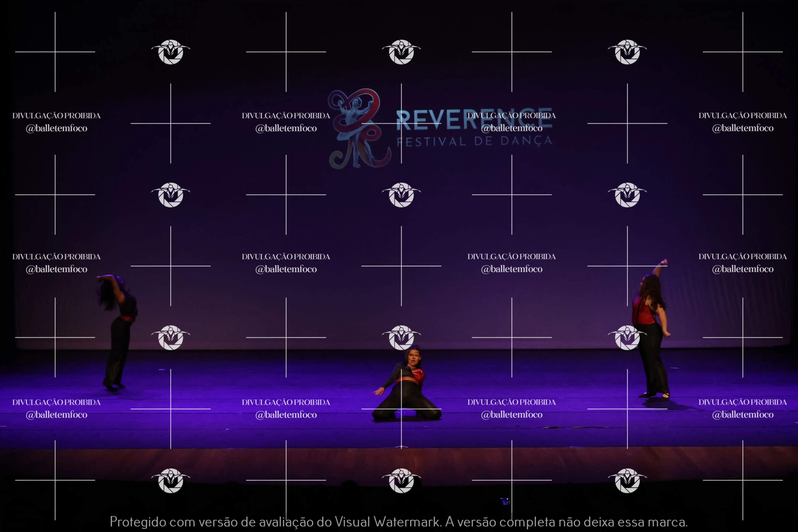
Task: Click the top-left corner shutter logo watermark
Action: click(171, 52)
